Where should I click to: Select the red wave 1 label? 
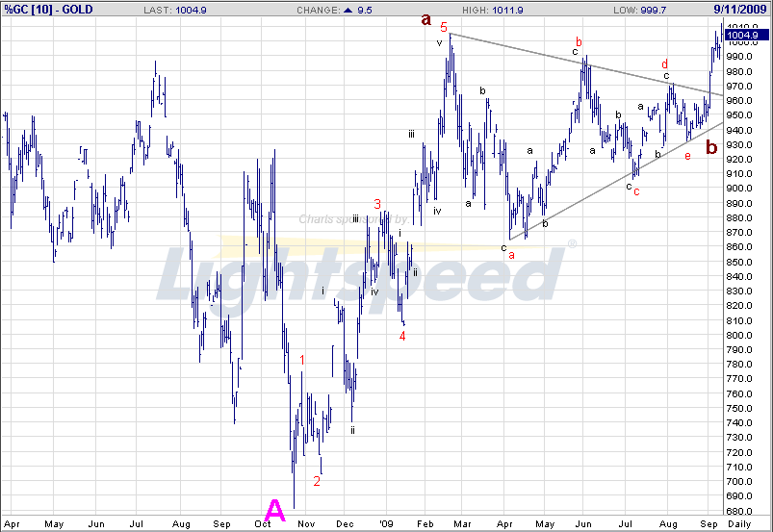pos(302,361)
